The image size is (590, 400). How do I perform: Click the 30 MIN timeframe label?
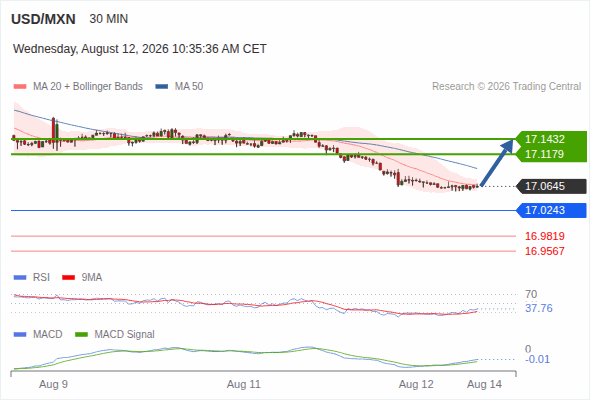[109, 19]
